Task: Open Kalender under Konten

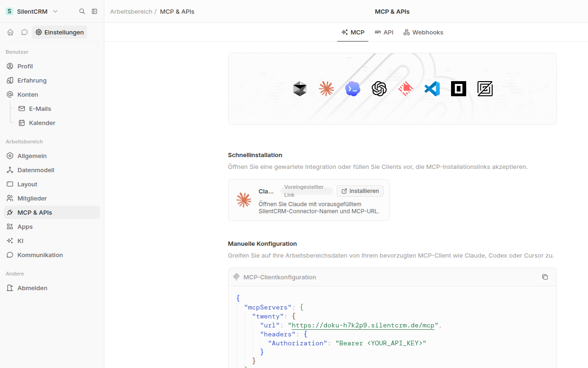Action: (x=57, y=123)
